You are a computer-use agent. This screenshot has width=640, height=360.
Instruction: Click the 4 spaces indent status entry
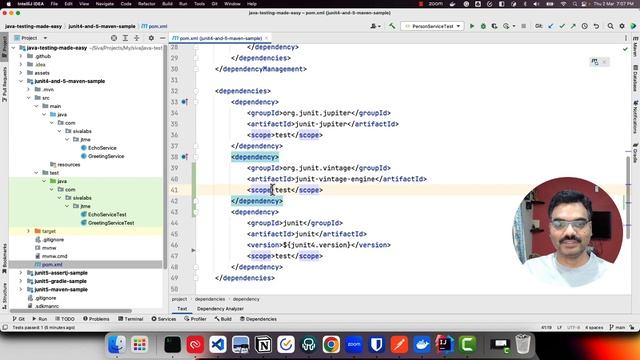[594, 327]
